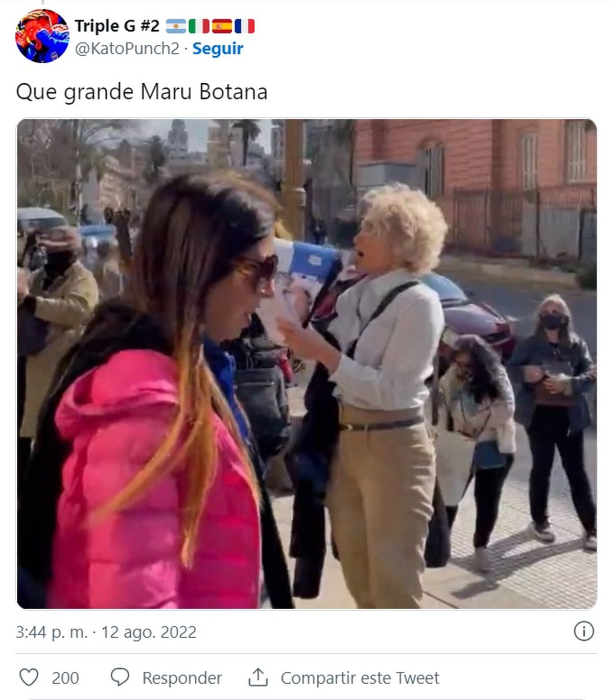Open the tweet info circle icon

pyautogui.click(x=584, y=631)
